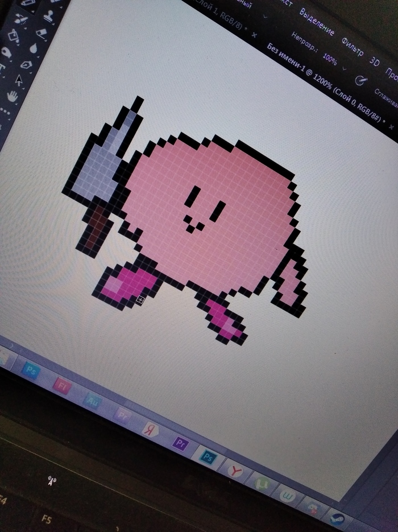Open Steam from the taskbar
Image resolution: width=398 pixels, height=532 pixels.
click(x=337, y=520)
